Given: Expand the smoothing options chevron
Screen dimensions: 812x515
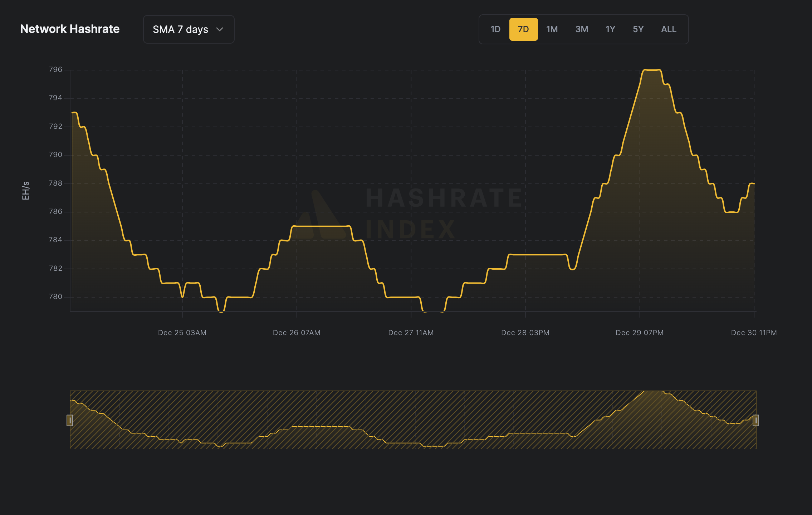Looking at the screenshot, I should 219,29.
